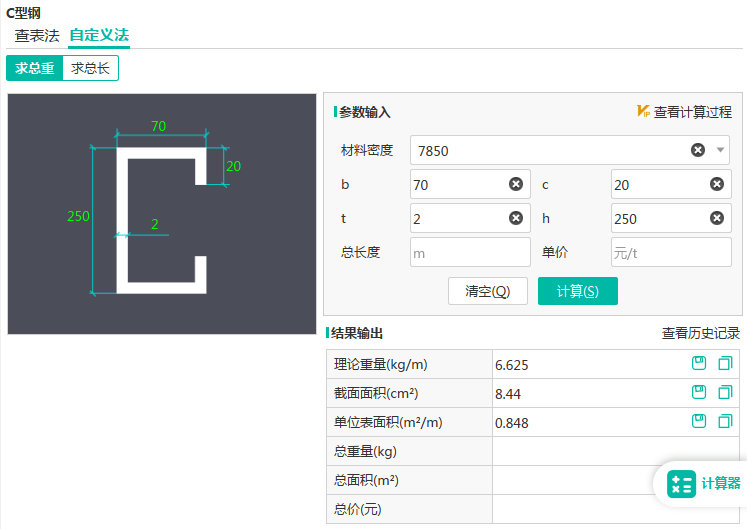Open 查看计算过程 link
747x529 pixels.
pos(693,112)
